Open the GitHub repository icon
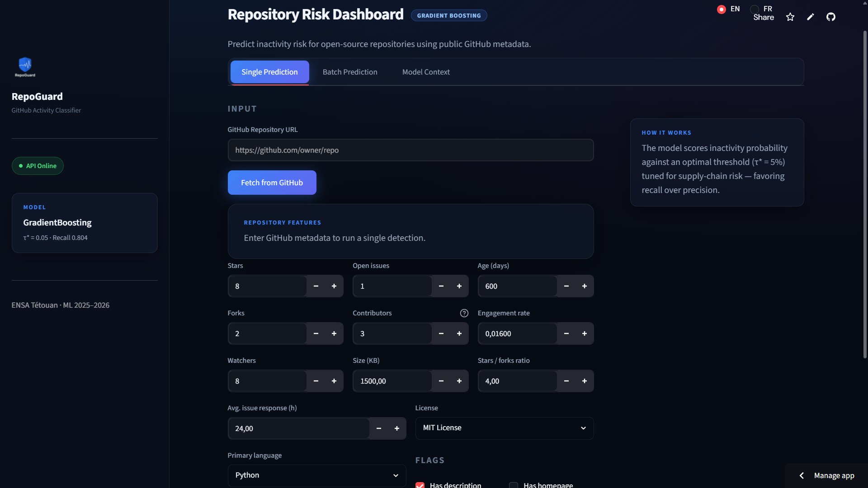This screenshot has height=488, width=868. (831, 17)
